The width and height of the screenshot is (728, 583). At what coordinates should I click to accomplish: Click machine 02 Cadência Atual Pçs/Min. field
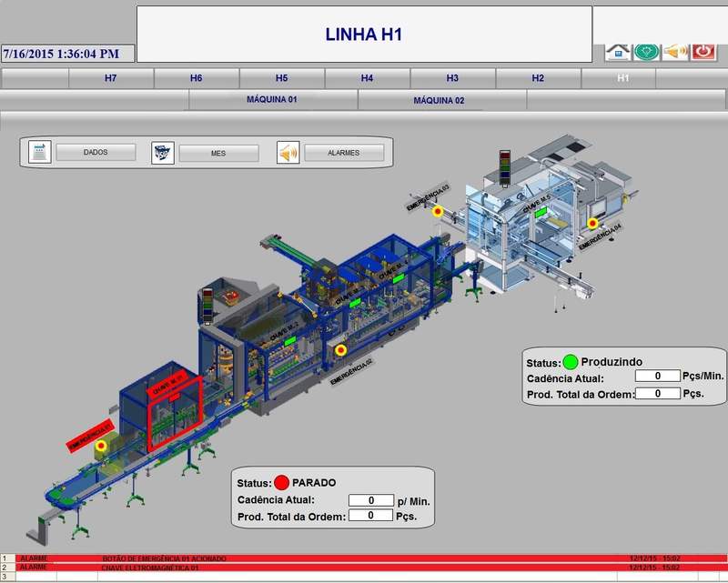point(657,376)
